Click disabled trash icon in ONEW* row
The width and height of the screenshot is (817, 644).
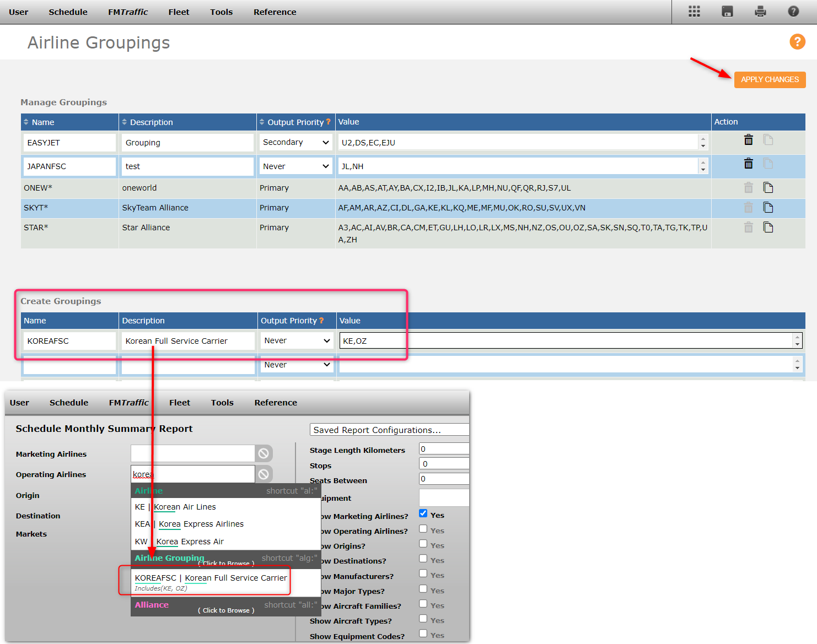coord(748,188)
